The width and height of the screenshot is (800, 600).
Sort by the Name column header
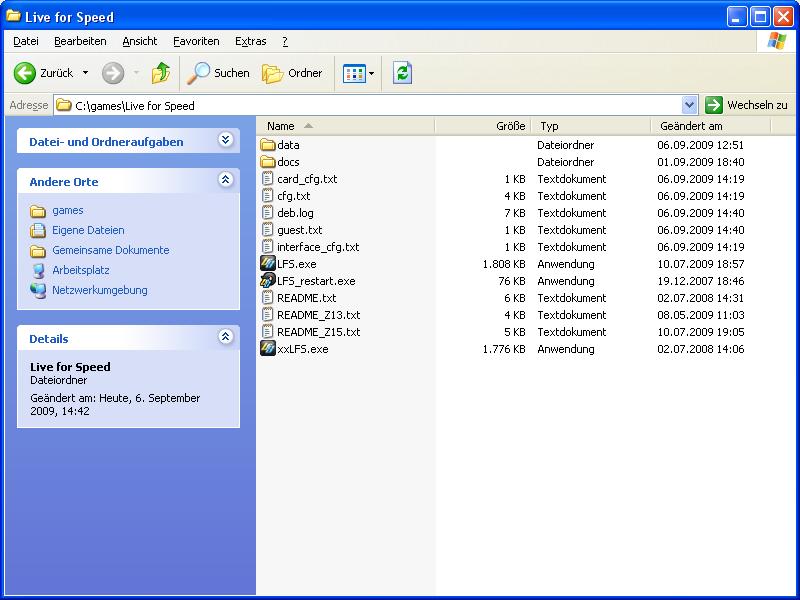345,126
